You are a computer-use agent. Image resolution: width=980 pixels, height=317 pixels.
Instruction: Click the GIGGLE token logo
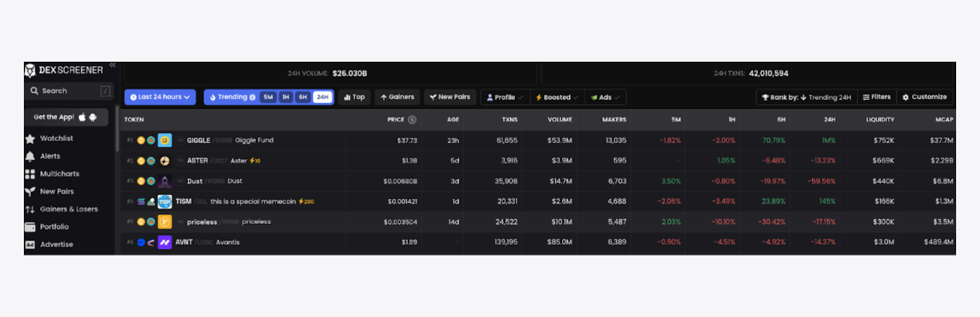point(165,140)
